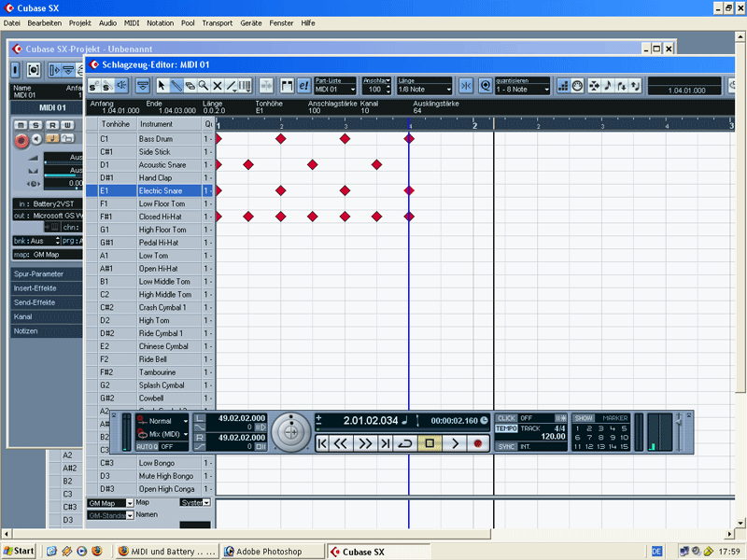Viewport: 747px width, 560px height.
Task: Click the monitor speaker button in inspector
Action: 36,138
